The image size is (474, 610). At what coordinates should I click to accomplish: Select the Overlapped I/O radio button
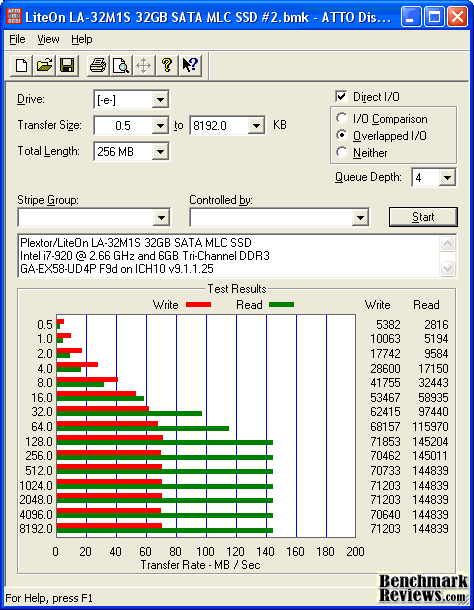pos(342,135)
